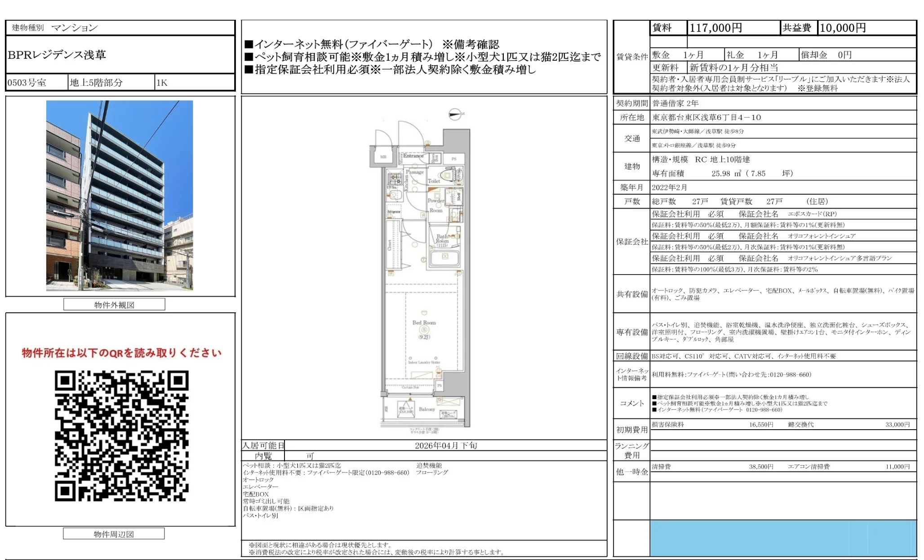Image resolution: width=924 pixels, height=560 pixels.
Task: Click the Toilet label on floor plan
Action: (x=434, y=181)
